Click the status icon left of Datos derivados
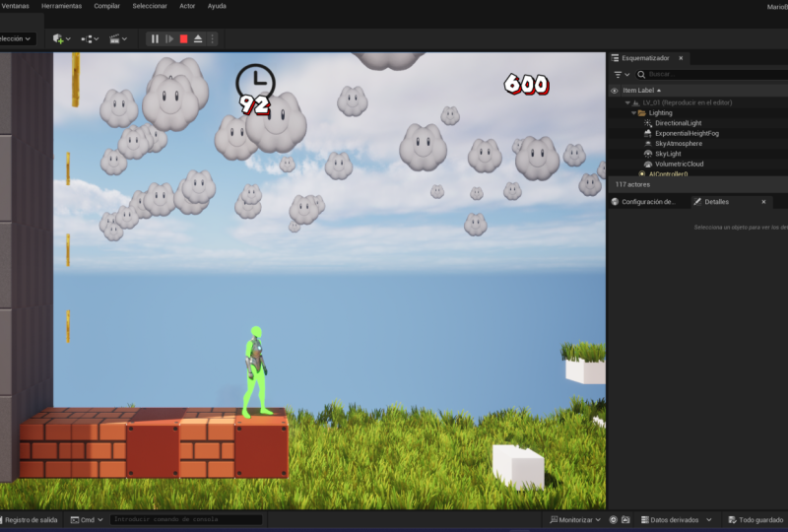Viewport: 788px width, 532px height. [625, 520]
